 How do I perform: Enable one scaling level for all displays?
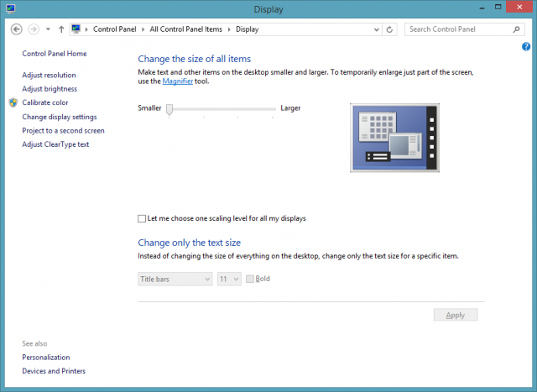pos(142,218)
